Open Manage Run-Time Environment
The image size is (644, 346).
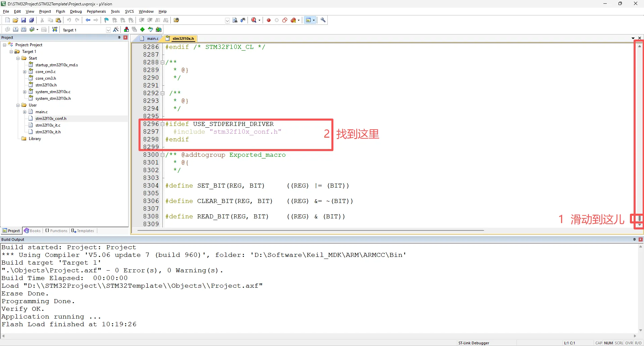tap(143, 29)
